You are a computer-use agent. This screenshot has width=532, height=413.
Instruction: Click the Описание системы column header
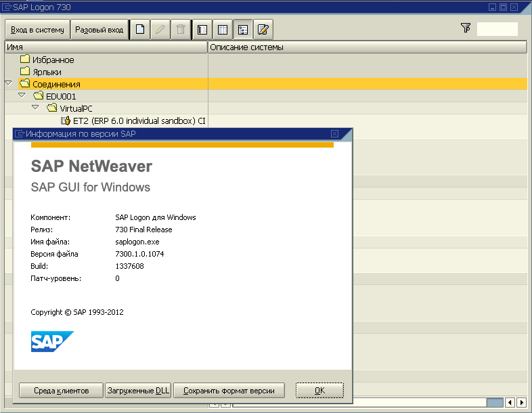tap(368, 47)
